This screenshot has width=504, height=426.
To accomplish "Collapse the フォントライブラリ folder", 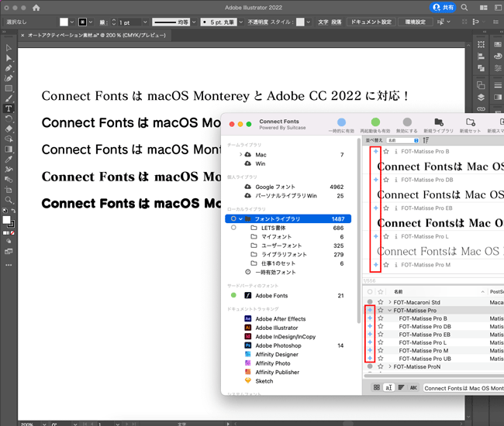I will point(240,218).
